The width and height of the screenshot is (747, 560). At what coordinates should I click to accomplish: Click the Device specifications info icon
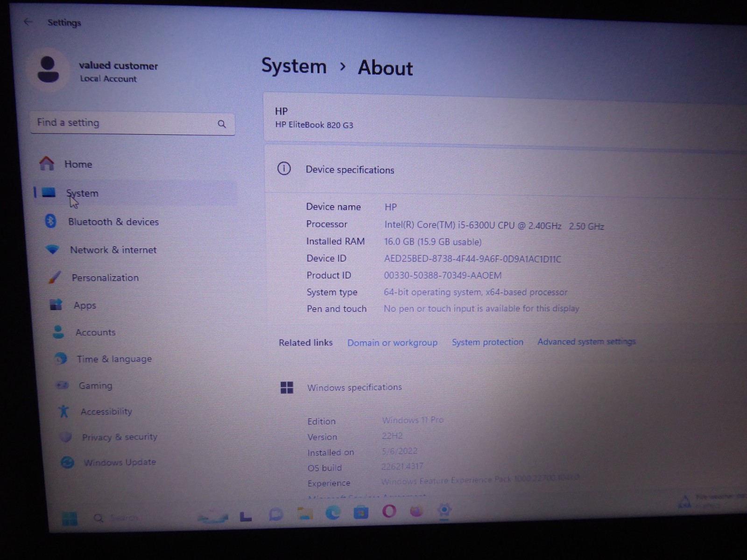[284, 168]
